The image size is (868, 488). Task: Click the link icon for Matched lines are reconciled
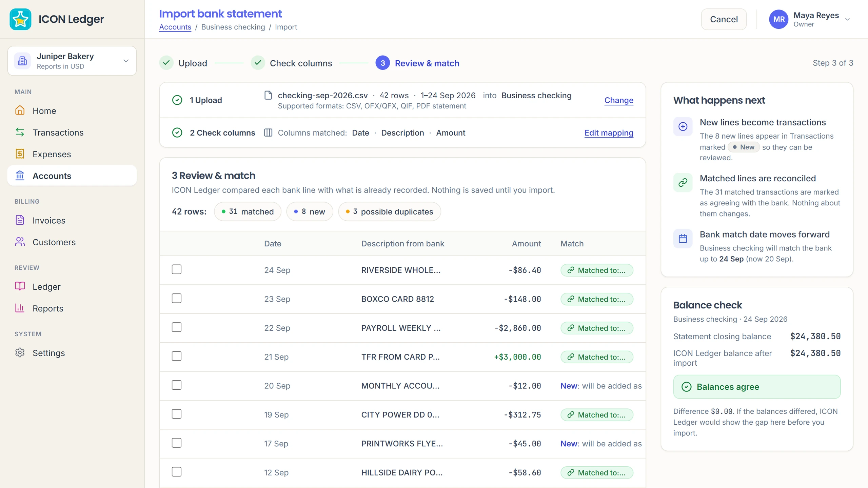point(683,183)
